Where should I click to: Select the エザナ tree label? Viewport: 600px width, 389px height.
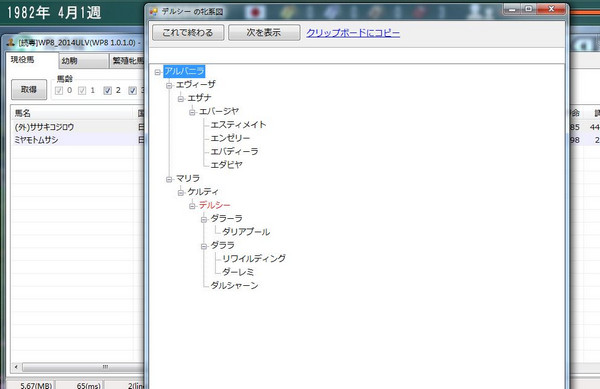click(199, 98)
